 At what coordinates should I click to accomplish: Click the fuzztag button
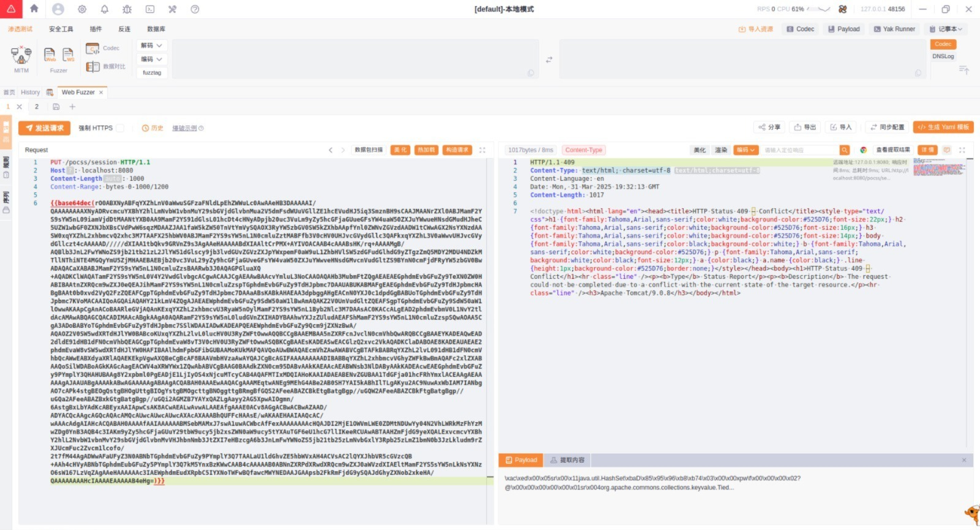pyautogui.click(x=152, y=73)
